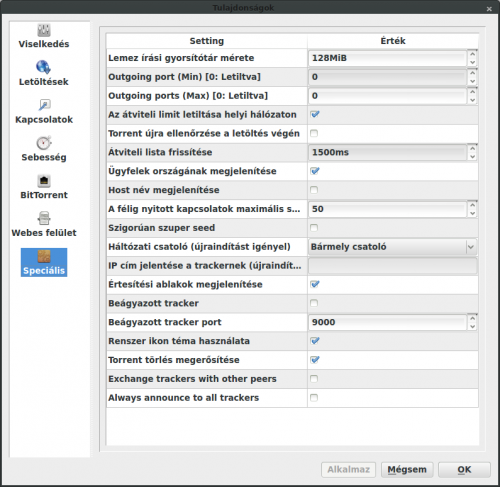Click the Érték column header
This screenshot has width=500, height=487.
393,41
